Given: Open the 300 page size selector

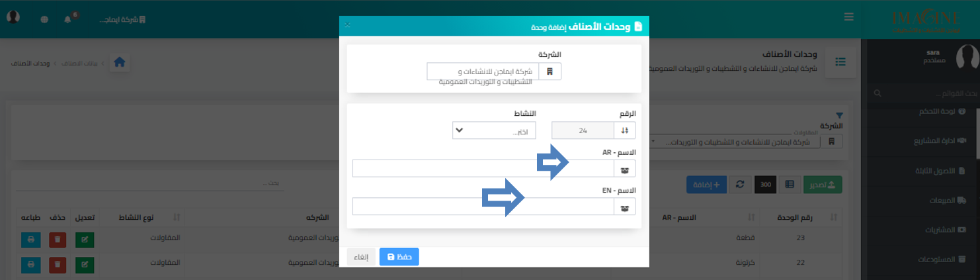Looking at the screenshot, I should tap(764, 185).
